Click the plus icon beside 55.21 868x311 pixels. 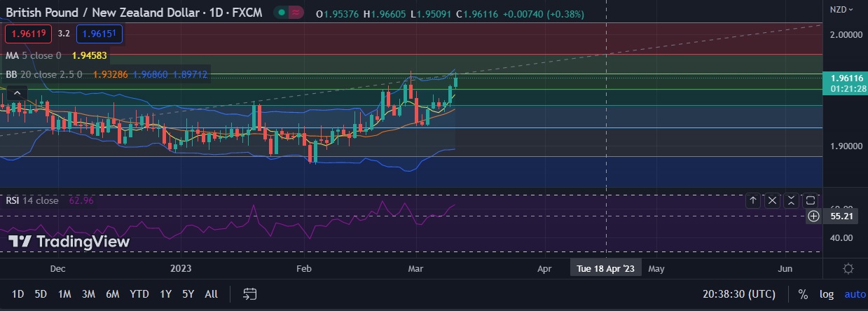click(x=813, y=216)
